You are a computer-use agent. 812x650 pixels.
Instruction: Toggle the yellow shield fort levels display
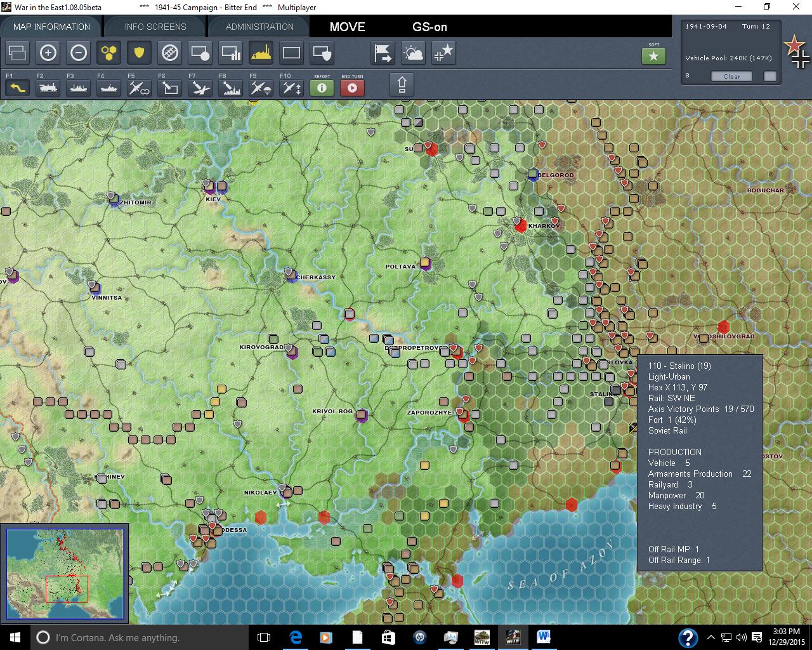(140, 53)
